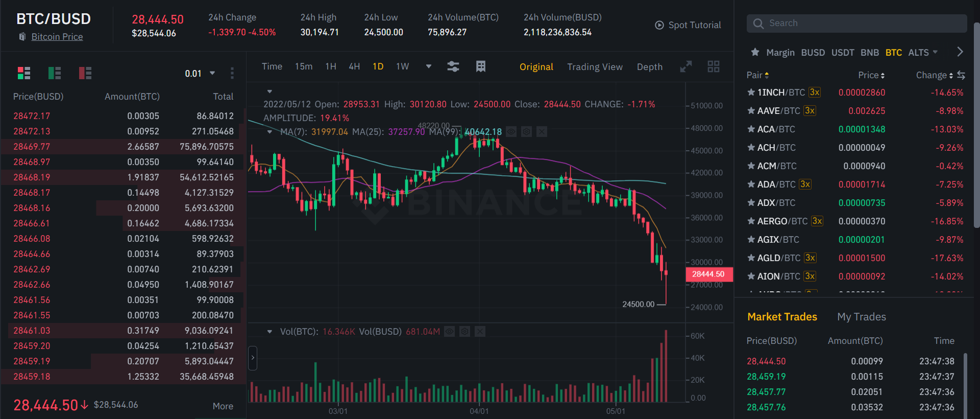Switch to Trading View chart tab
The height and width of the screenshot is (419, 980).
pyautogui.click(x=595, y=67)
